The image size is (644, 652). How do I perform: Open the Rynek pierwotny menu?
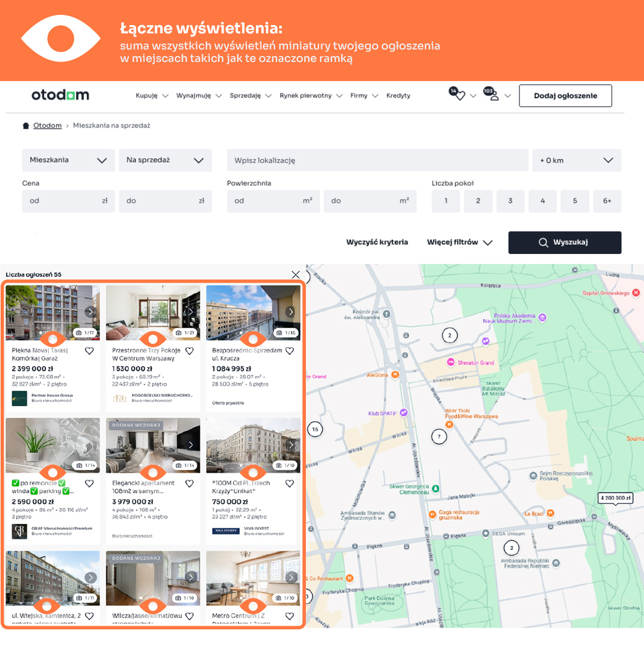point(311,95)
